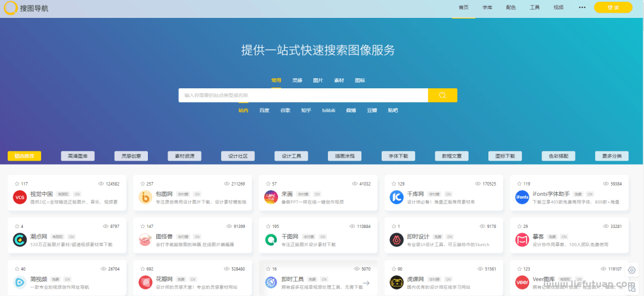The height and width of the screenshot is (296, 644).
Task: Click the 精选推荐 category button
Action: point(24,156)
